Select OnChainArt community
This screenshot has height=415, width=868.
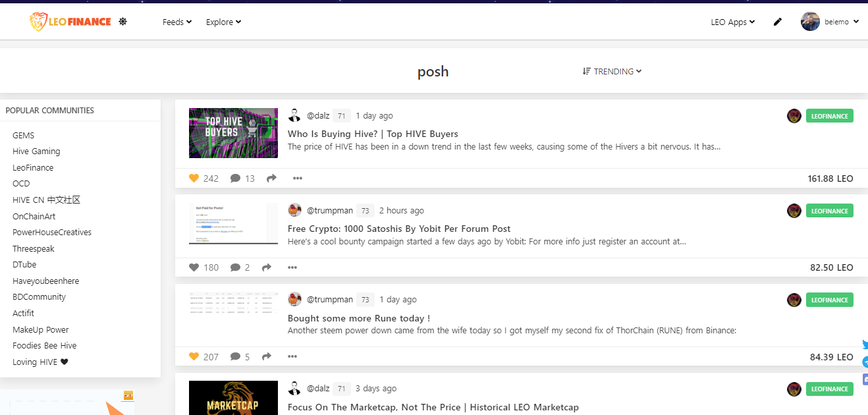[34, 216]
